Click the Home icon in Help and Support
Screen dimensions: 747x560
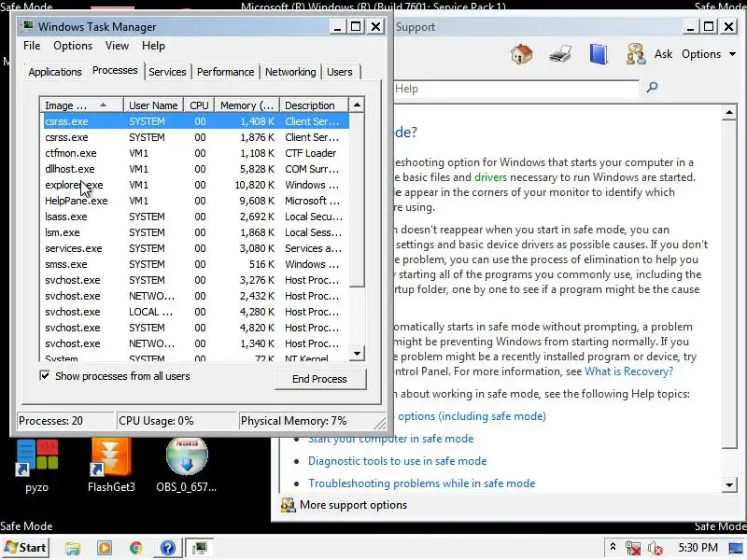pos(522,54)
